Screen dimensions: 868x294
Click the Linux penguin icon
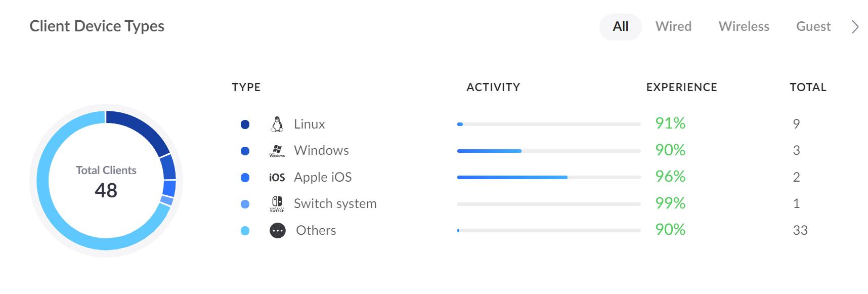(277, 124)
